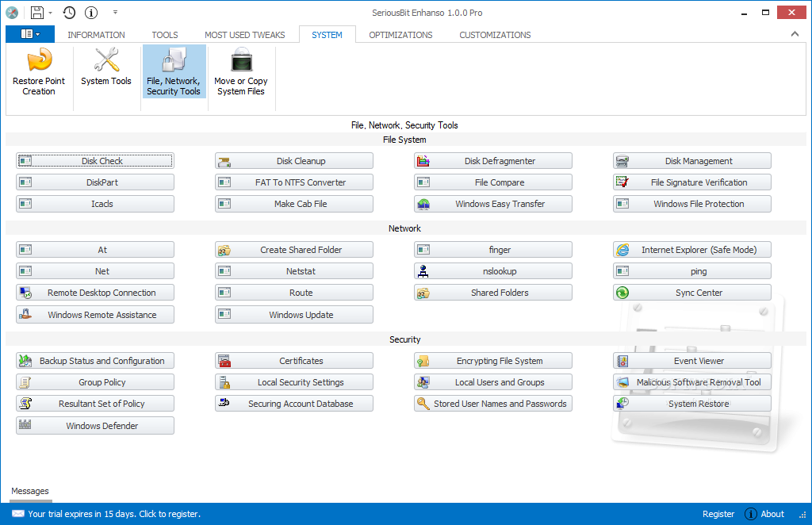Viewport: 812px width, 525px height.
Task: Open Resultant Set of Policy
Action: click(x=95, y=404)
